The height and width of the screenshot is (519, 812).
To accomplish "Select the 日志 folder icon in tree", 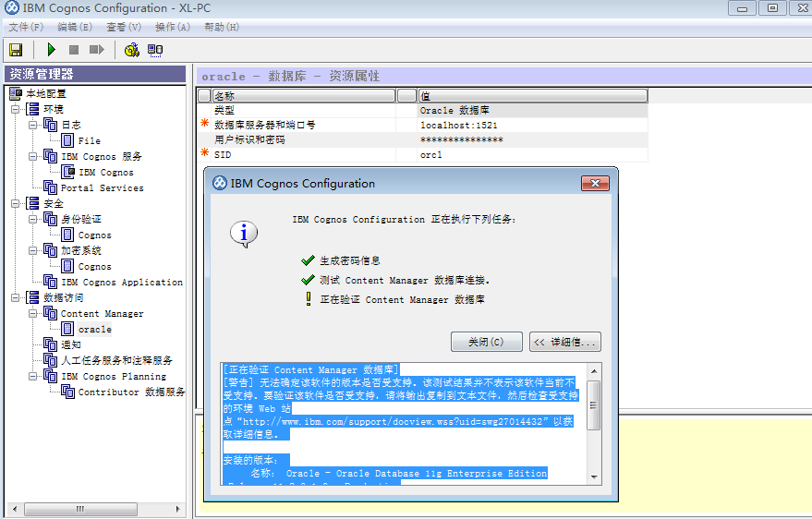I will [50, 125].
